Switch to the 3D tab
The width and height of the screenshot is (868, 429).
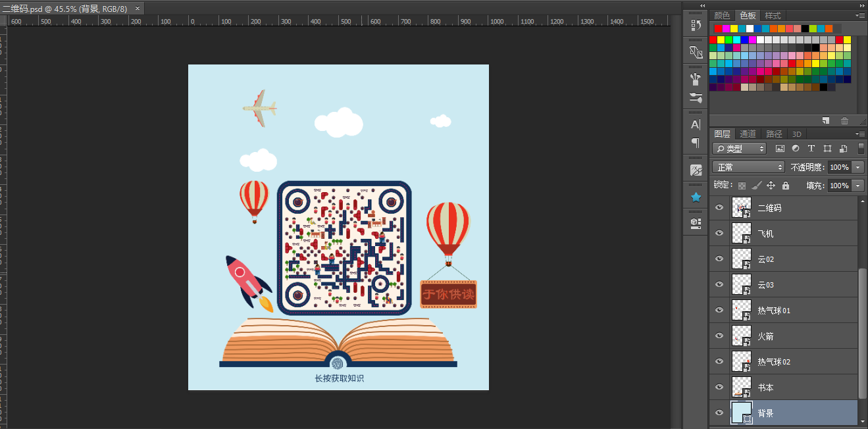pos(797,134)
